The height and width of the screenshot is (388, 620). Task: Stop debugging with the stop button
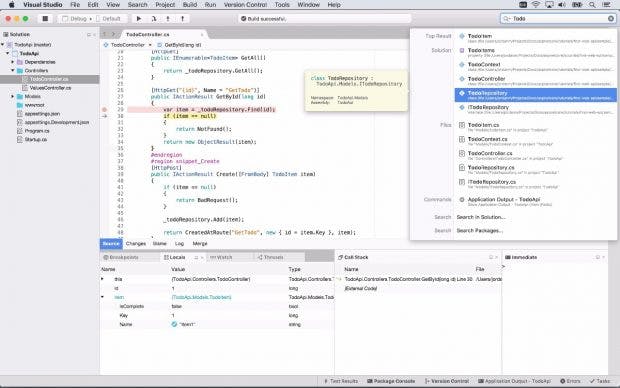coord(45,19)
